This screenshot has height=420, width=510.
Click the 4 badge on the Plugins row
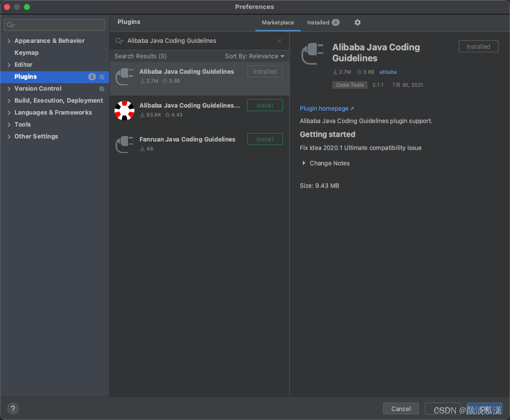pos(92,77)
